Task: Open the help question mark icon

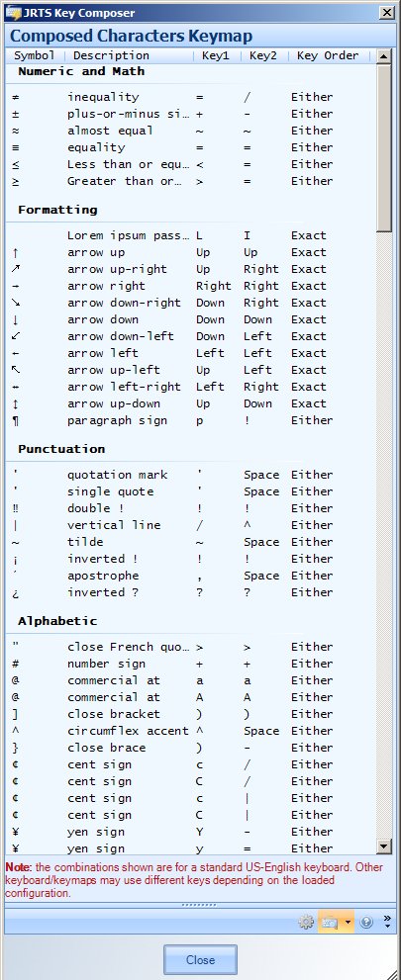Action: (367, 922)
